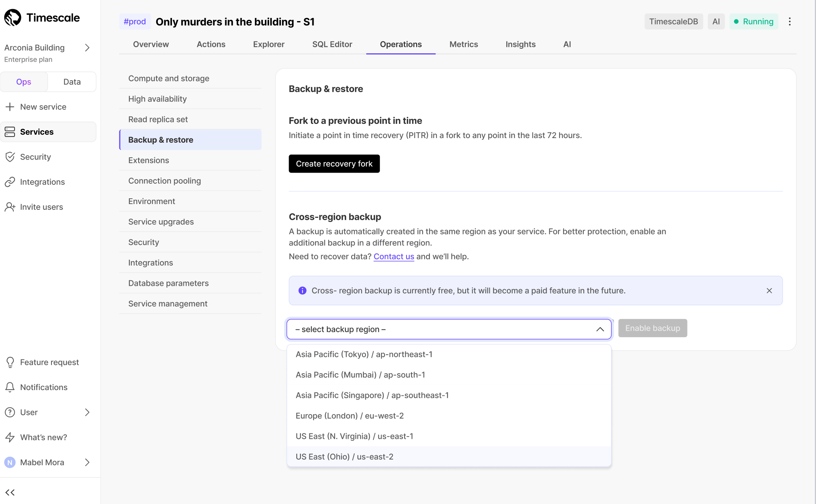Open the Actions tab
This screenshot has width=816, height=504.
211,44
